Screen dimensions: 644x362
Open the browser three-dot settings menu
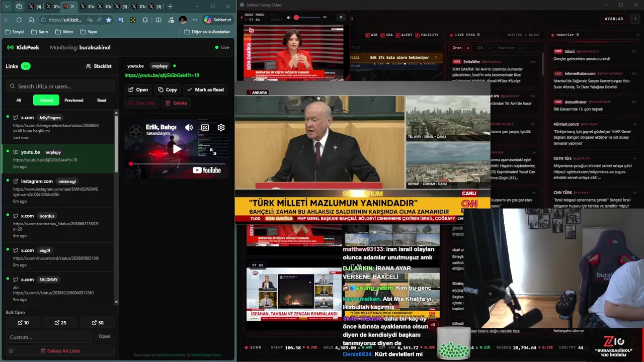pos(195,20)
